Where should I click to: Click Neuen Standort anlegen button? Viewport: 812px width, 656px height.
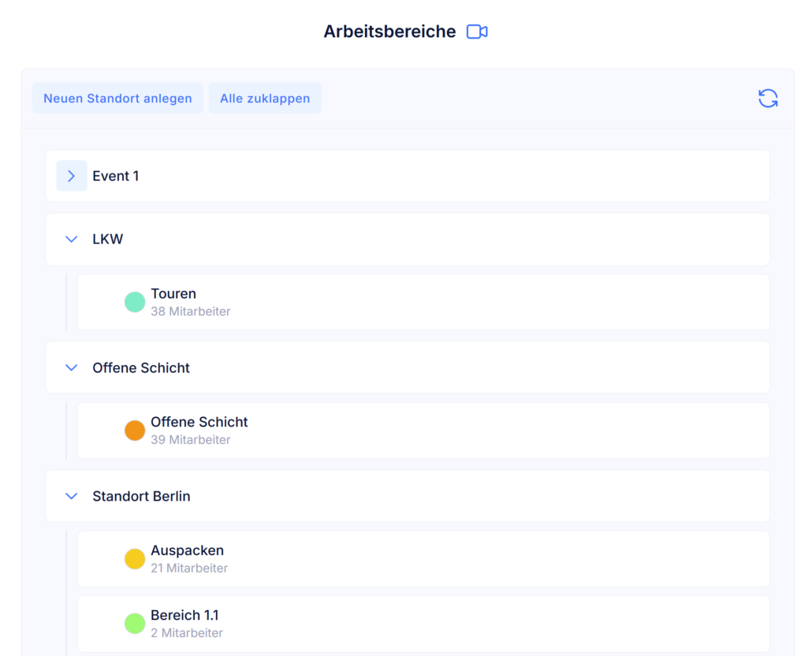pyautogui.click(x=117, y=99)
